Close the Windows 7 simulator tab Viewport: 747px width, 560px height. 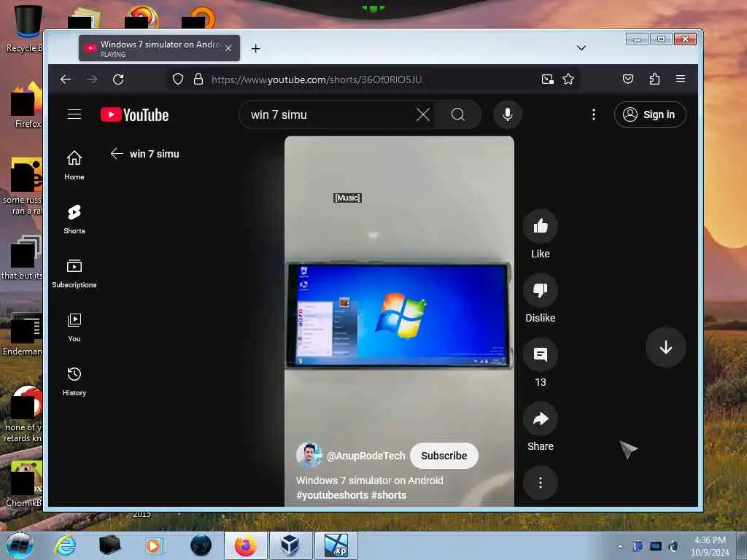pyautogui.click(x=228, y=48)
